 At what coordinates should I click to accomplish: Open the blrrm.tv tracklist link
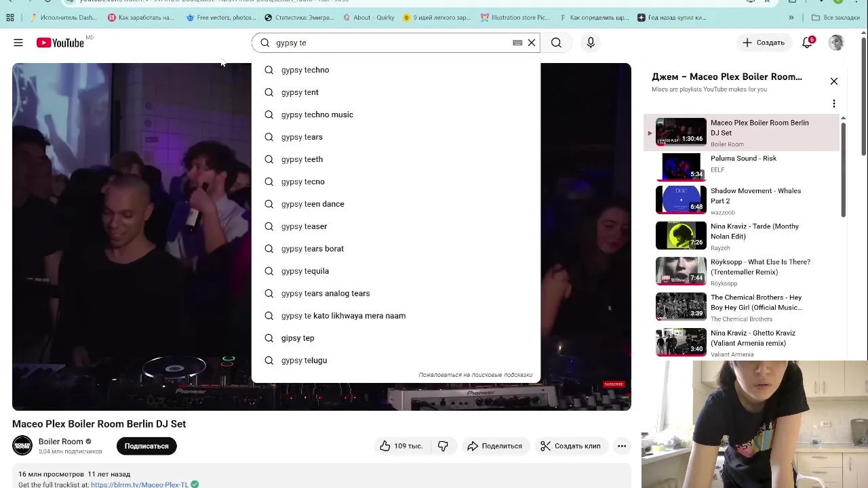point(140,485)
